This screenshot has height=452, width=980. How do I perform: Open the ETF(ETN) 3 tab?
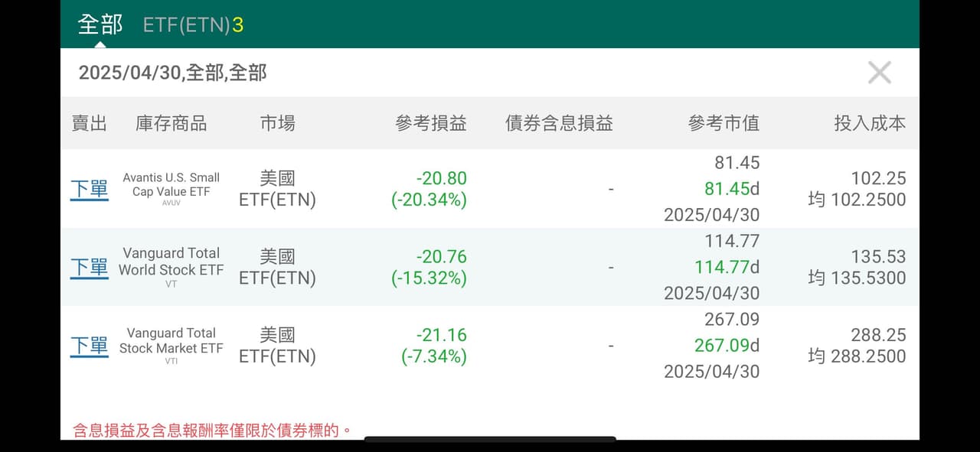click(193, 24)
